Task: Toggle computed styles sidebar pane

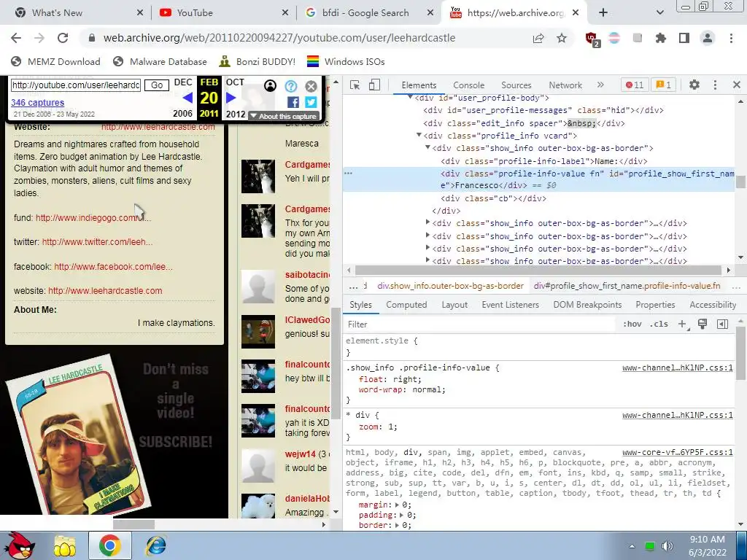Action: 722,324
